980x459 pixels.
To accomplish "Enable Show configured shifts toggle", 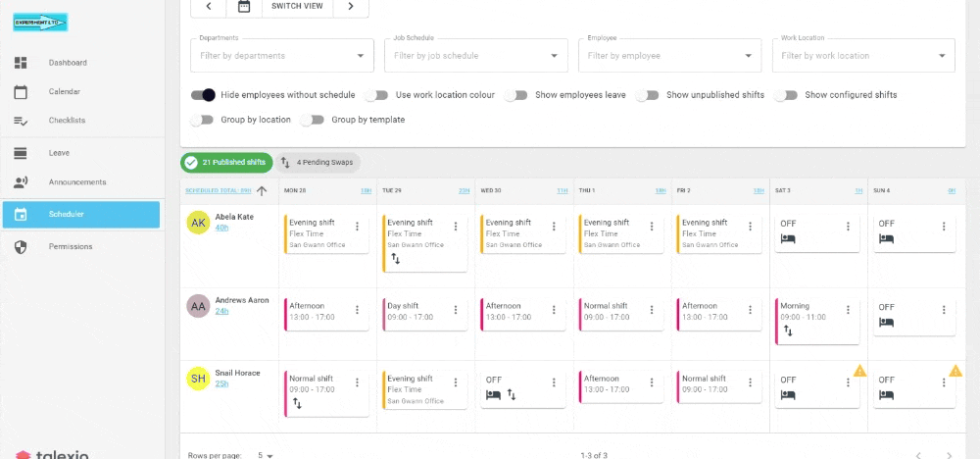I will (786, 95).
